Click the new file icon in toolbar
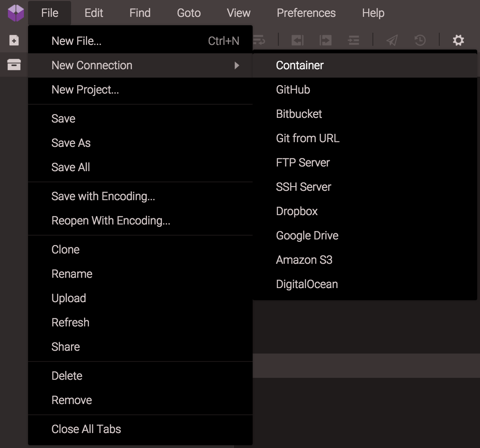This screenshot has height=448, width=480. (14, 41)
